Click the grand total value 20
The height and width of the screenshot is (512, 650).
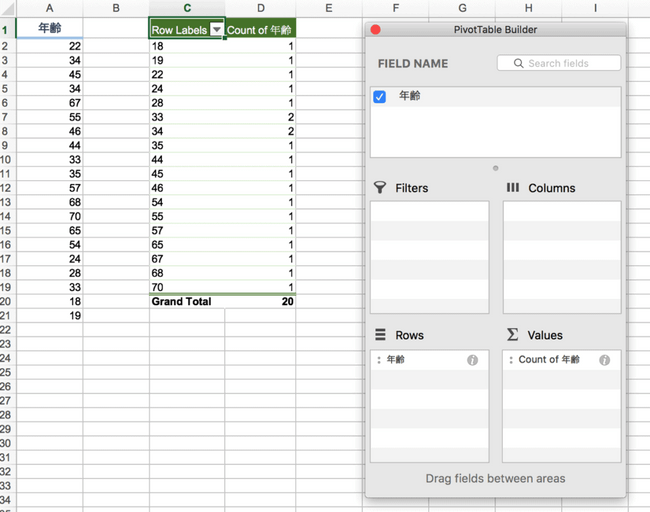pos(260,301)
